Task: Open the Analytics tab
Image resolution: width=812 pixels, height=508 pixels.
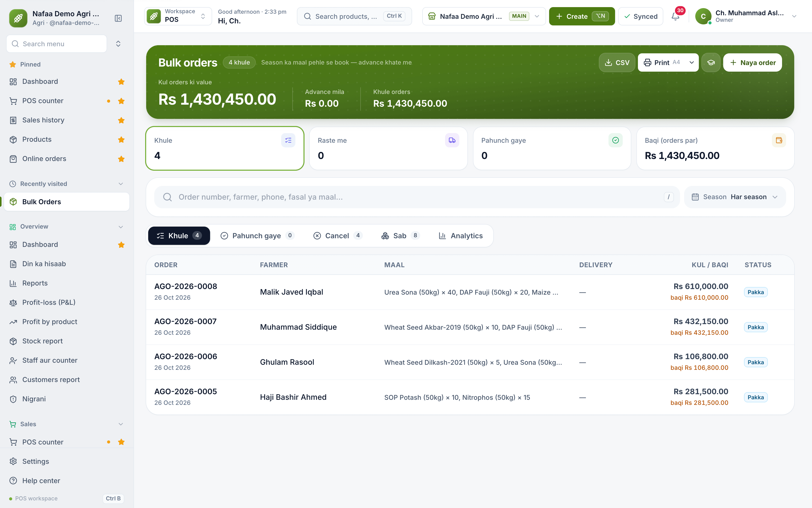Action: pyautogui.click(x=461, y=235)
